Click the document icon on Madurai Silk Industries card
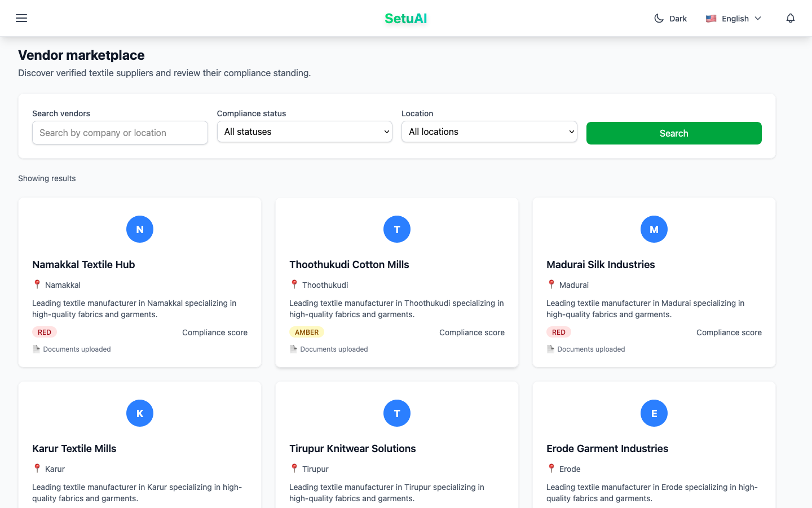The height and width of the screenshot is (508, 812). tap(550, 349)
